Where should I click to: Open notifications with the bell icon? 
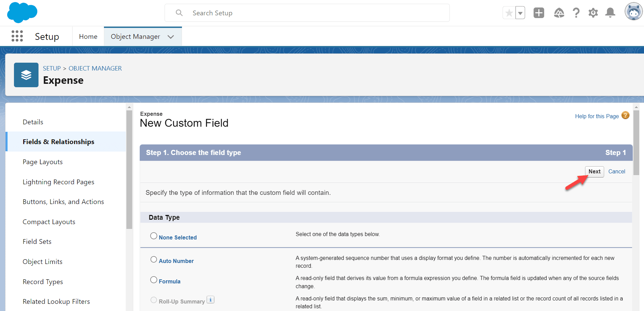click(x=610, y=13)
